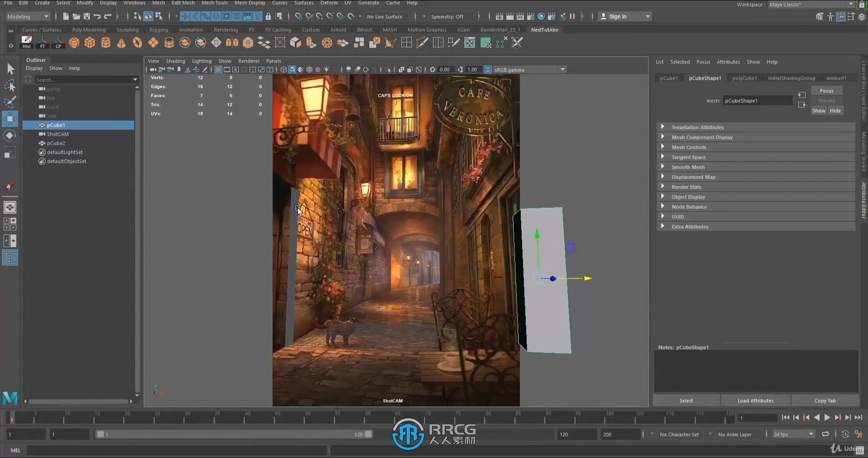The height and width of the screenshot is (458, 868).
Task: Click the pCube1 item in outliner
Action: 56,125
